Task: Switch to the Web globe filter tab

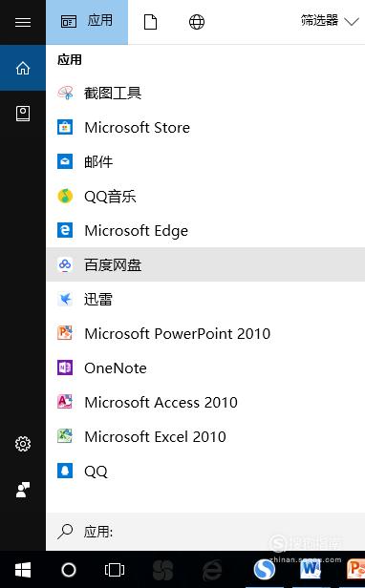Action: [197, 22]
